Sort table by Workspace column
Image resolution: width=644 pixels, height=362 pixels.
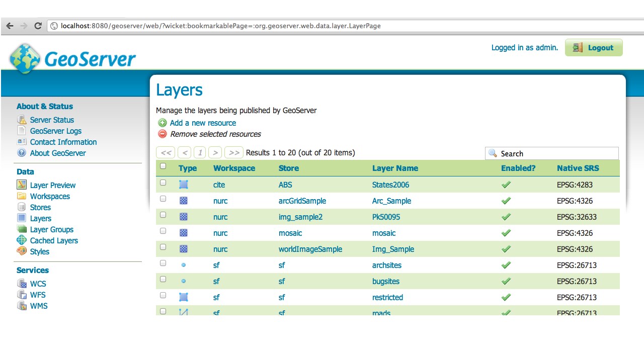pos(234,168)
